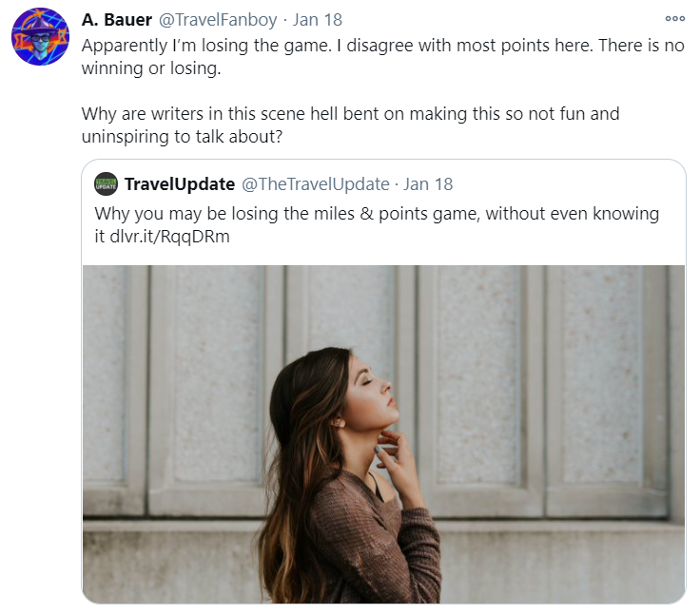Click the TravelUpdate display name
This screenshot has width=700, height=614.
pos(180,184)
